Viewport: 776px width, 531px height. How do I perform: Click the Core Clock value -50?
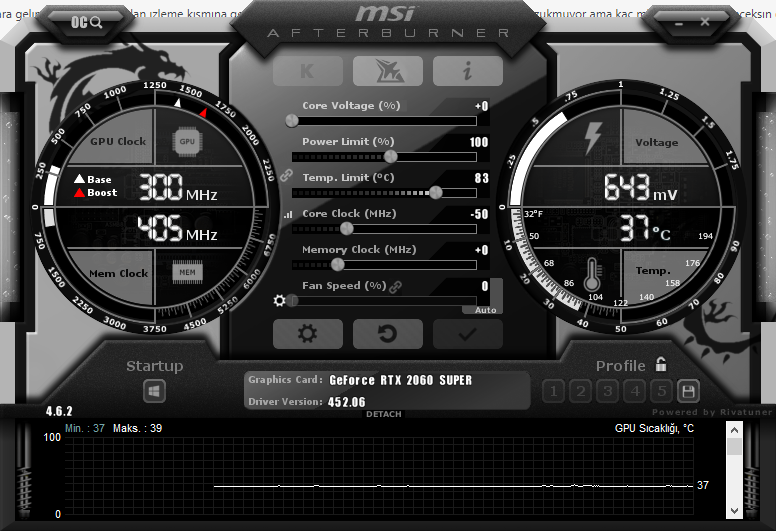[479, 214]
